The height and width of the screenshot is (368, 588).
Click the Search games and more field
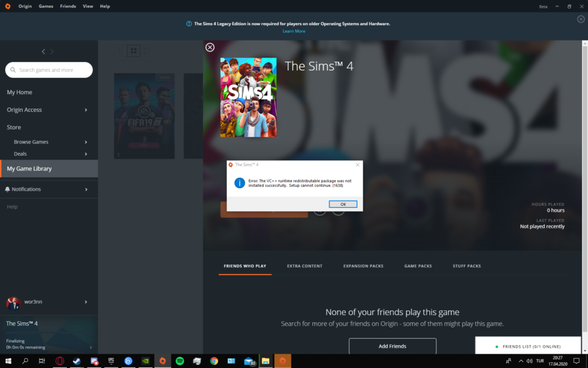tap(49, 70)
